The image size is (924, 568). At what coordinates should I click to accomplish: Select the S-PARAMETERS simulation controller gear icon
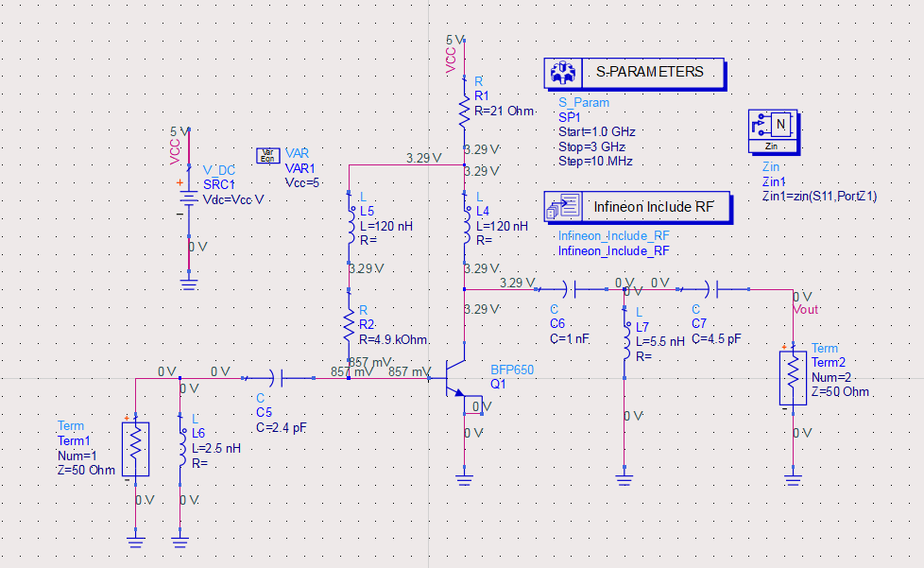click(564, 73)
